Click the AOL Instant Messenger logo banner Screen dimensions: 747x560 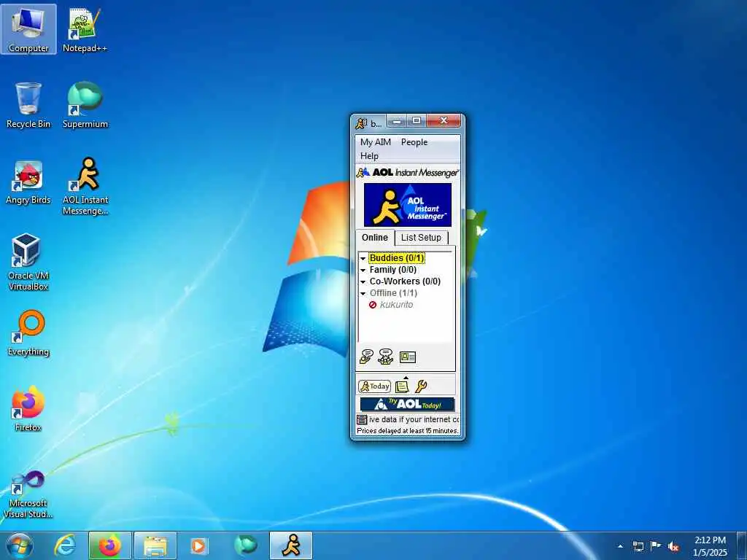point(408,205)
